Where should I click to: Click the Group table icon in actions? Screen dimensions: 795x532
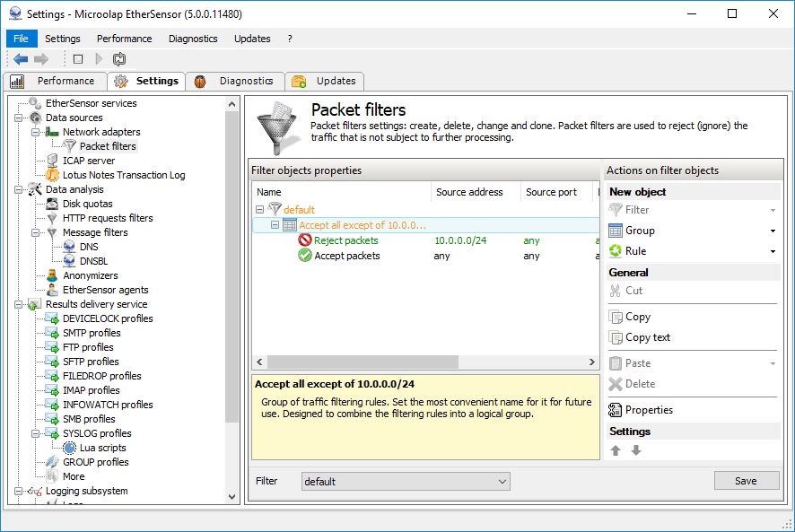pos(616,231)
